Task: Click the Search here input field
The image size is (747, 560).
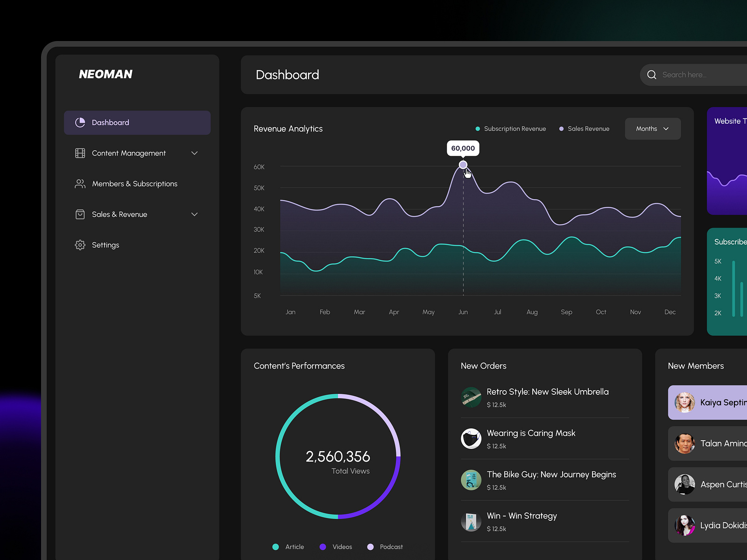Action: click(x=693, y=75)
